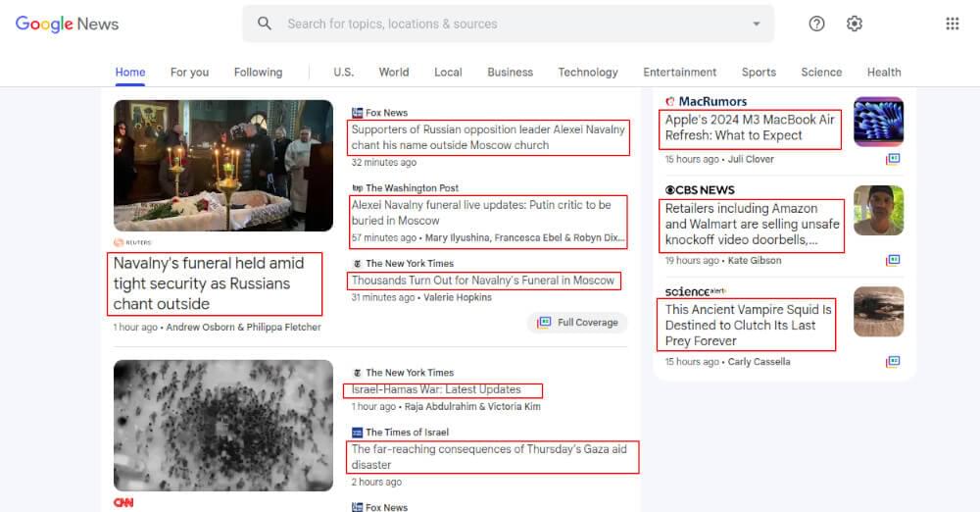Open the Settings gear icon
This screenshot has width=980, height=512.
click(855, 24)
